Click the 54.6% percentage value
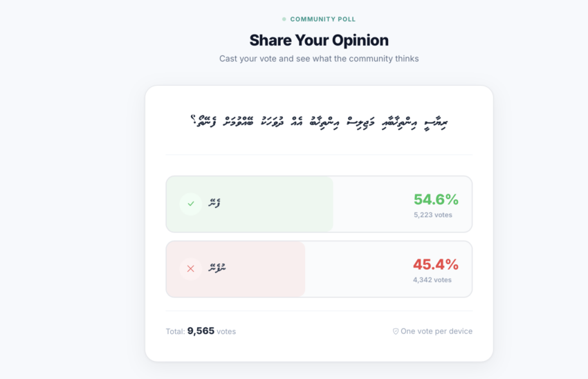588x379 pixels. [x=436, y=200]
